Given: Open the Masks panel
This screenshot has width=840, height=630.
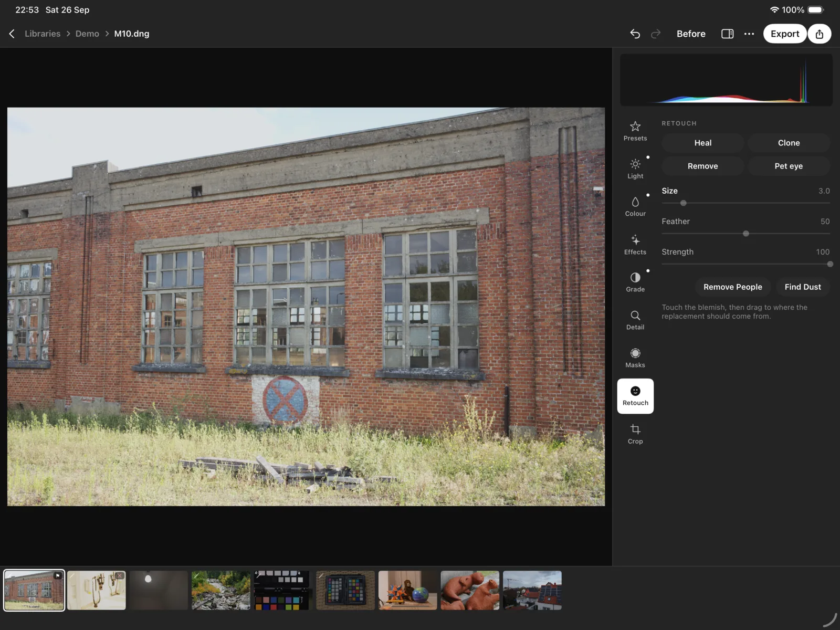Looking at the screenshot, I should (635, 358).
